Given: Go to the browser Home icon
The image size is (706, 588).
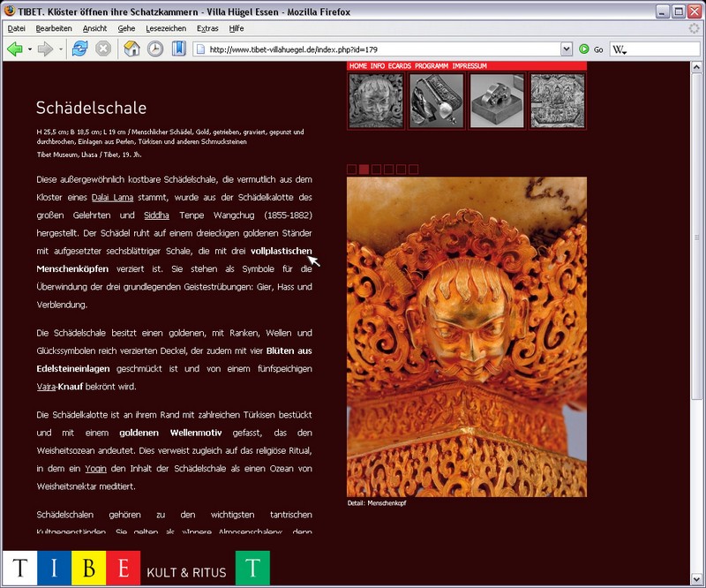Looking at the screenshot, I should (131, 49).
